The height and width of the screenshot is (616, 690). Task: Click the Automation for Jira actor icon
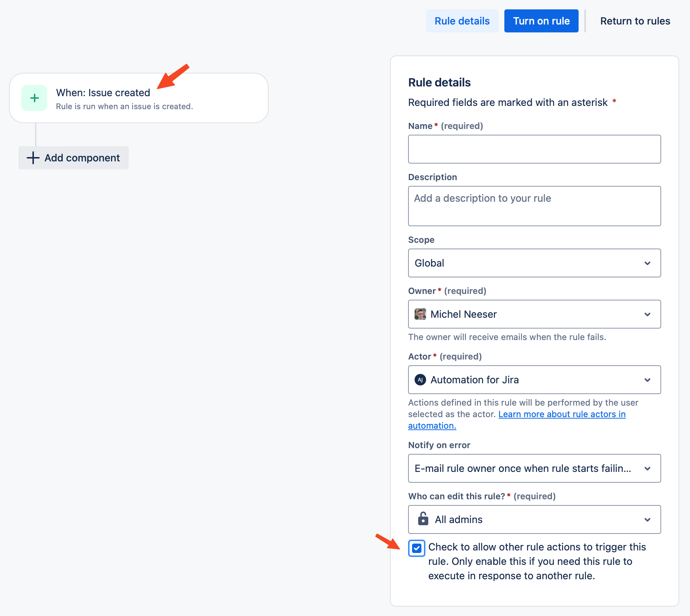pyautogui.click(x=420, y=380)
